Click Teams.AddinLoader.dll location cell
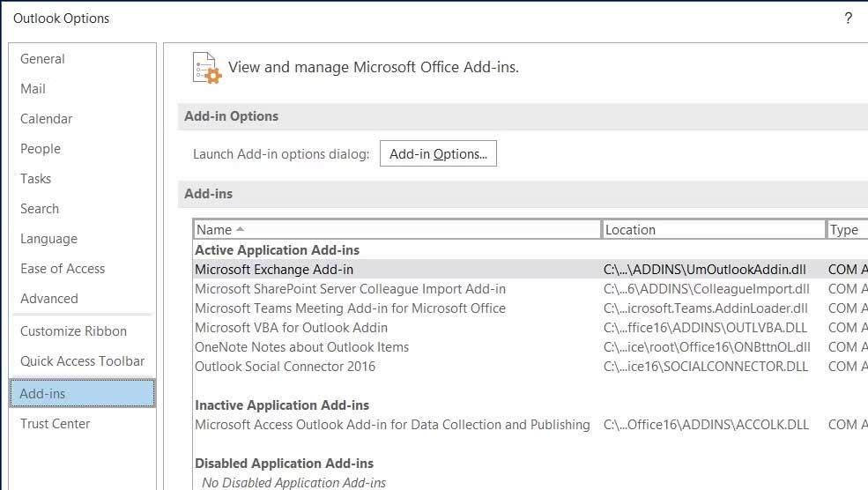This screenshot has width=868, height=490. [706, 308]
